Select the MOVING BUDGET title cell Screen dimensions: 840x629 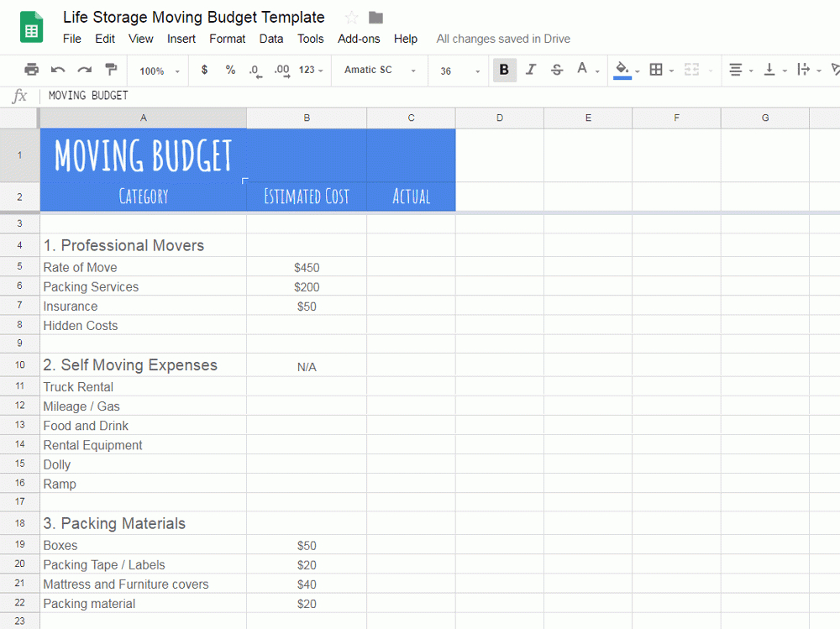[x=144, y=155]
